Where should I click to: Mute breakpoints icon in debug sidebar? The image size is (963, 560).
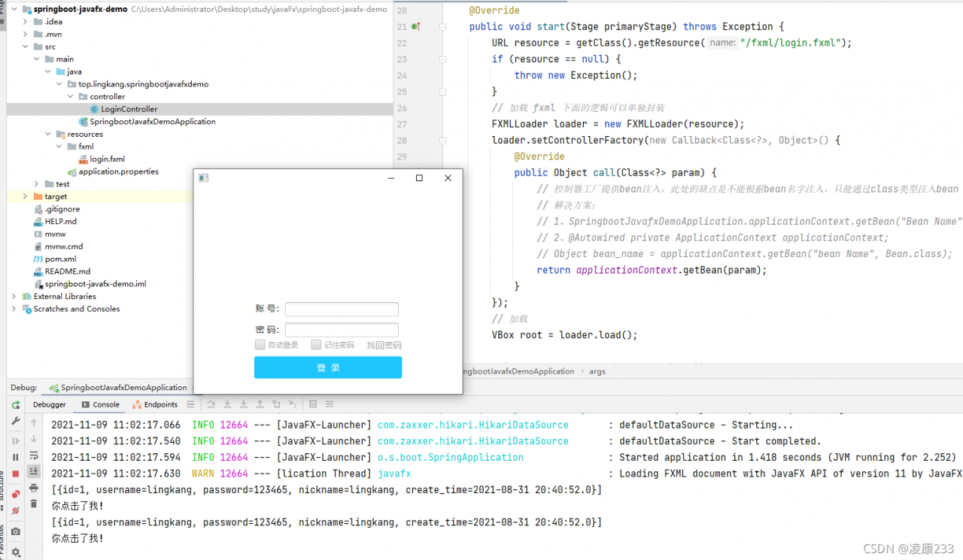tap(15, 510)
